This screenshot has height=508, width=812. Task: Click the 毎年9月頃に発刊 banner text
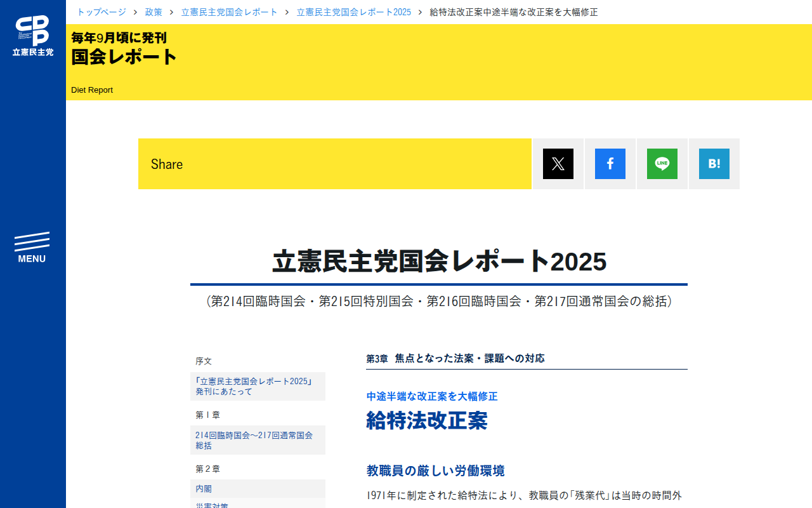tap(119, 37)
